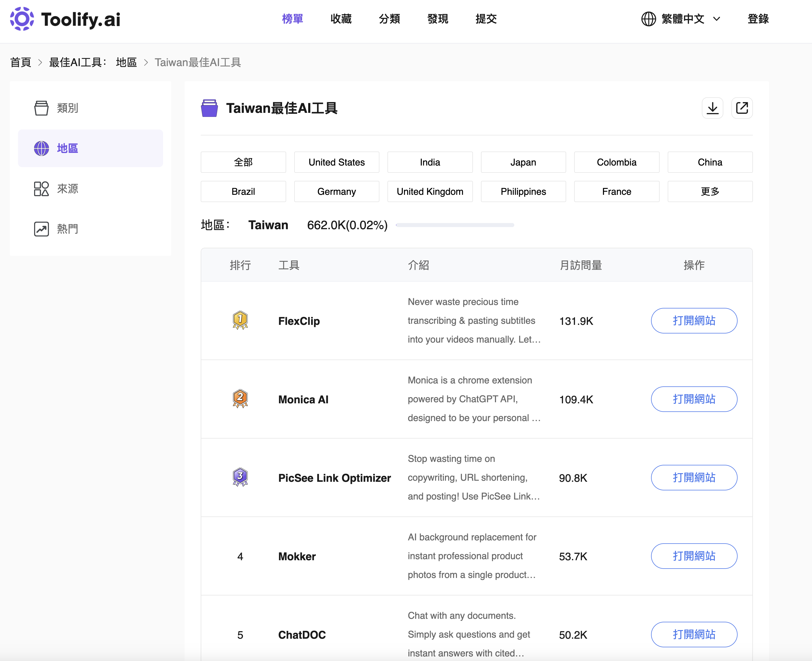Select the 類別 box icon in sidebar
This screenshot has width=812, height=661.
click(41, 108)
